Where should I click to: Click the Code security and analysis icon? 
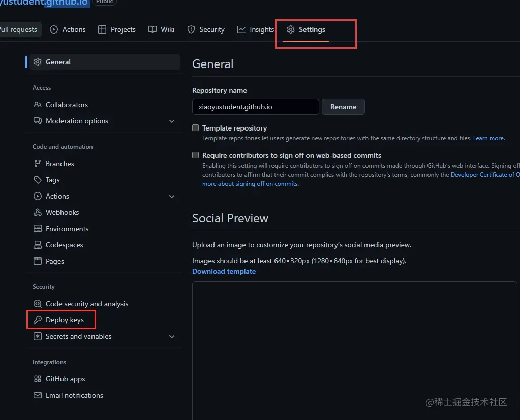(38, 304)
